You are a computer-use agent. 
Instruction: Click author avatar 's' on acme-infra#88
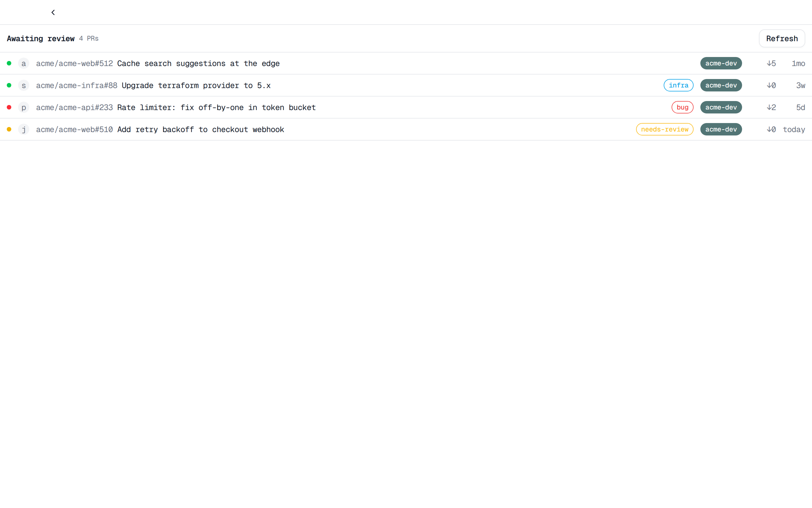coord(23,85)
